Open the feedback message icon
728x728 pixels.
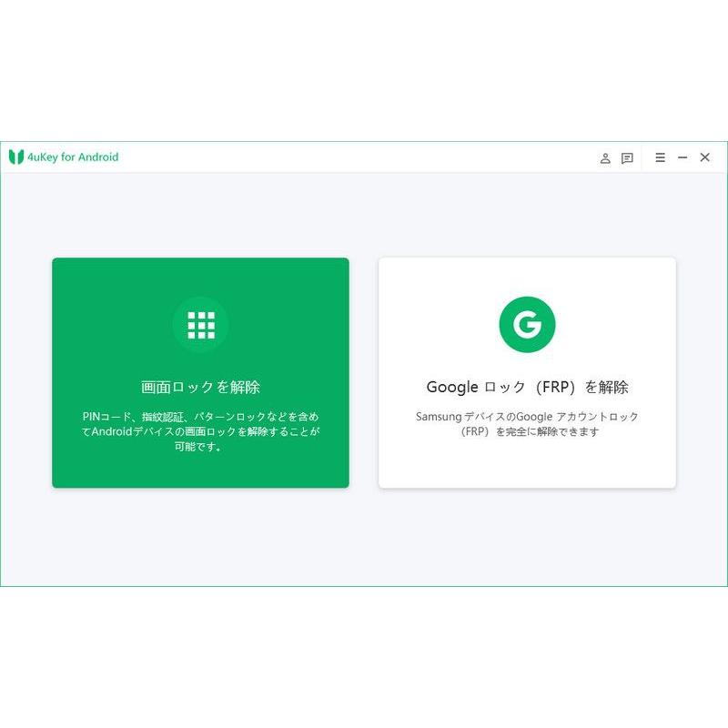pyautogui.click(x=626, y=157)
